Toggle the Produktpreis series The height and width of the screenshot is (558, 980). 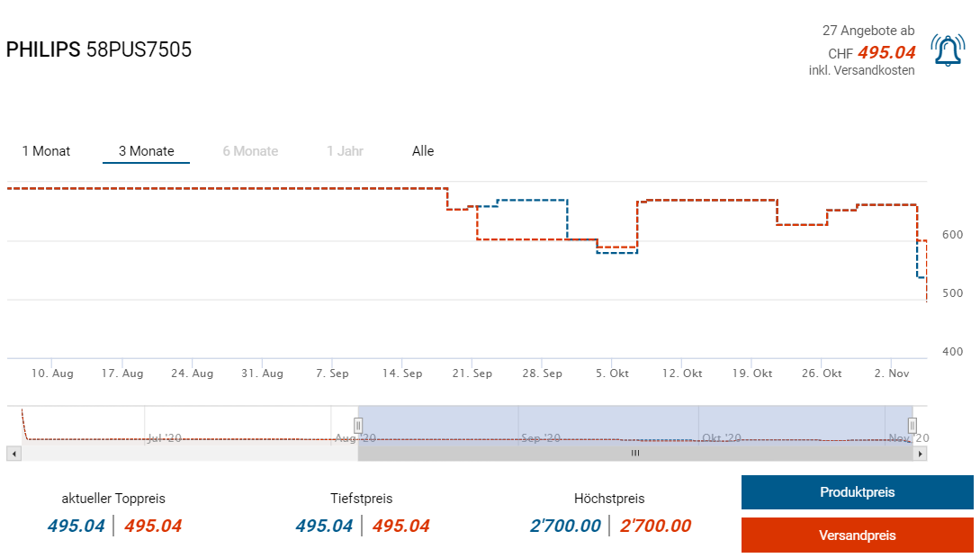pyautogui.click(x=857, y=492)
